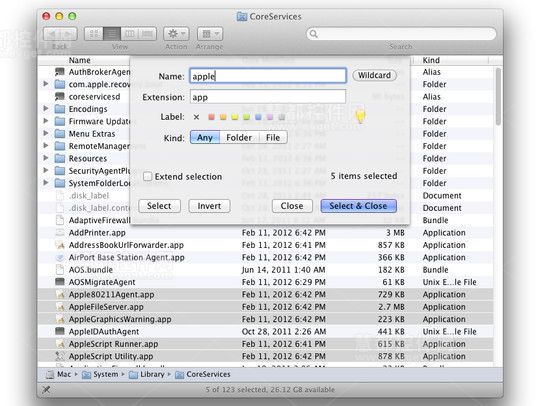Set Kind to File
This screenshot has width=540, height=406.
coord(273,137)
